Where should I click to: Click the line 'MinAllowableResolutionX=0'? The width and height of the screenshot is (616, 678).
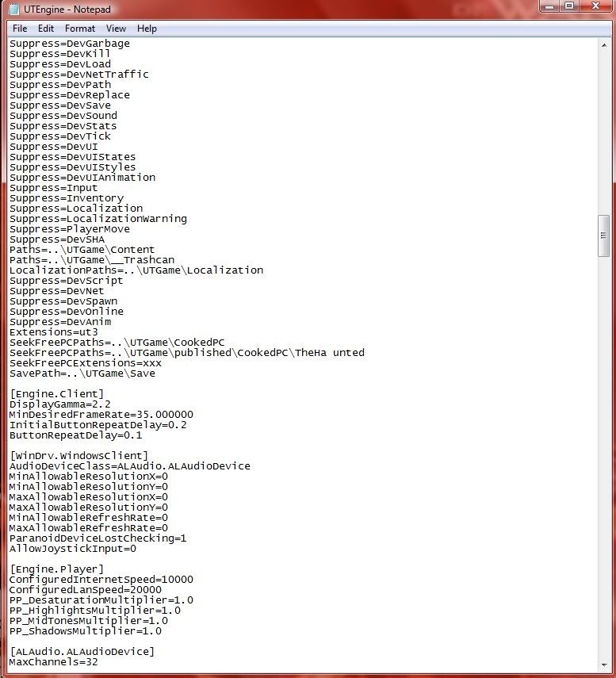(89, 477)
